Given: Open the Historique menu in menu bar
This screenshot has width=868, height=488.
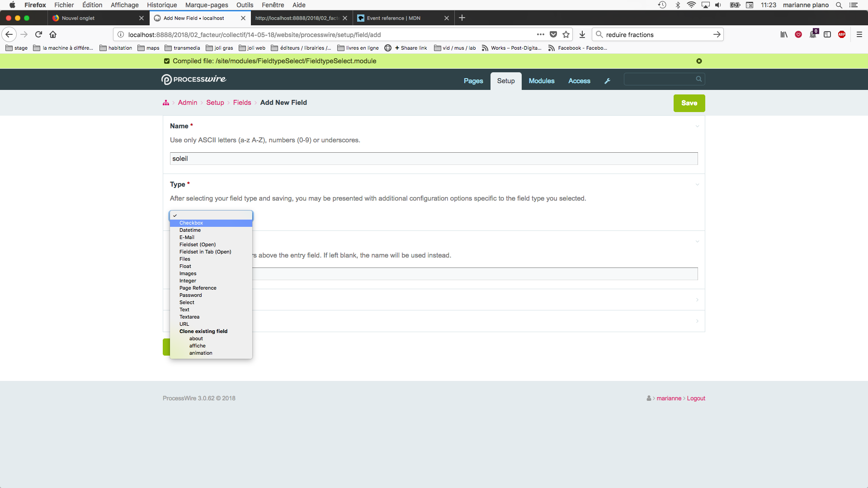Looking at the screenshot, I should pyautogui.click(x=162, y=5).
